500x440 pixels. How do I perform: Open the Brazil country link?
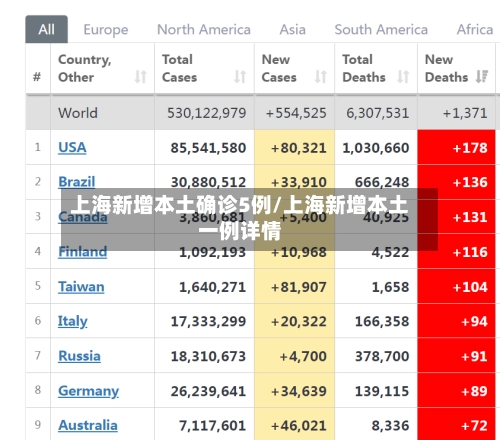coord(77,182)
